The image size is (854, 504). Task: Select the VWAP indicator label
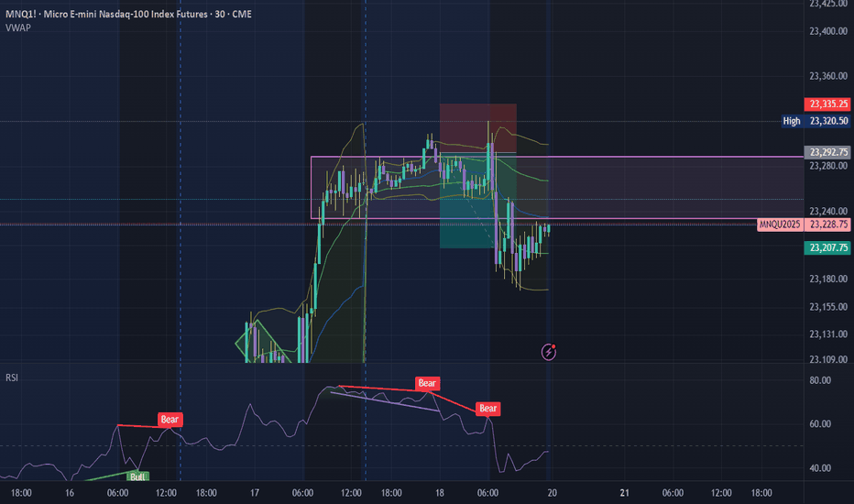[x=18, y=27]
